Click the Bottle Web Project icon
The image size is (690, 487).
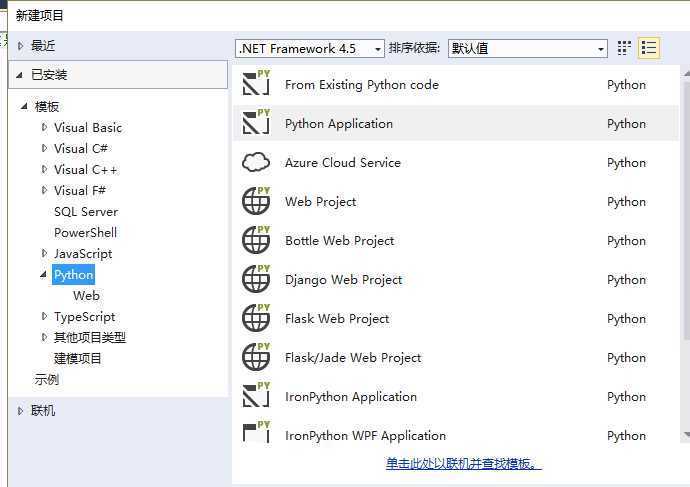pos(257,240)
